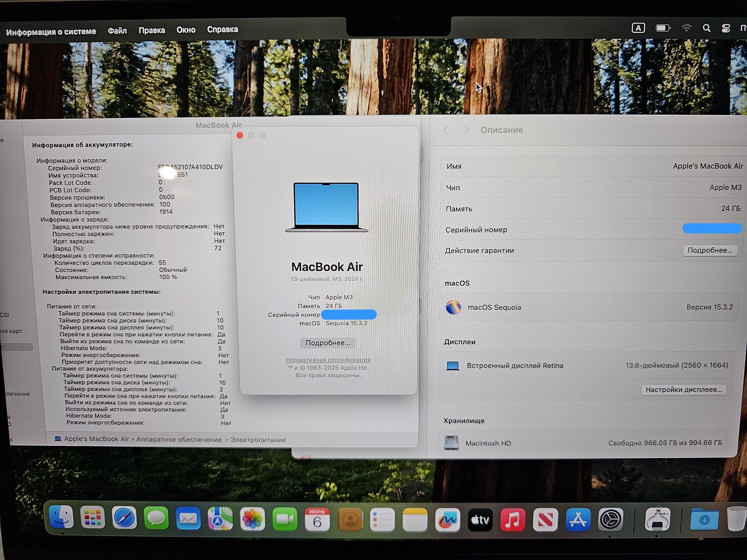The image size is (747, 560).
Task: Click Apple's MacBook Air in path bar
Action: 97,439
